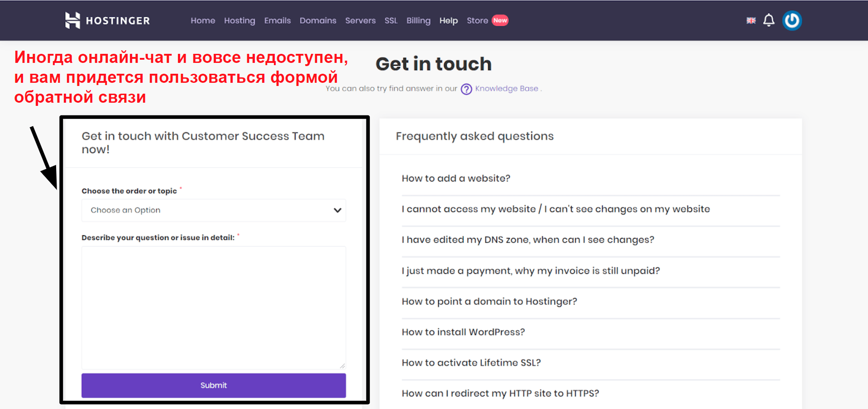Expand 'How to install WordPress?' FAQ
The width and height of the screenshot is (868, 409).
point(463,332)
